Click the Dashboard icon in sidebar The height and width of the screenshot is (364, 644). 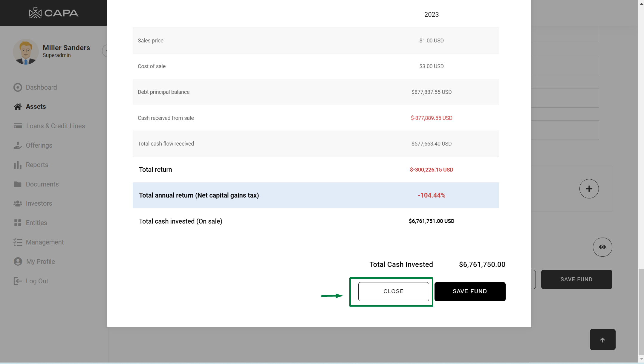pos(18,87)
